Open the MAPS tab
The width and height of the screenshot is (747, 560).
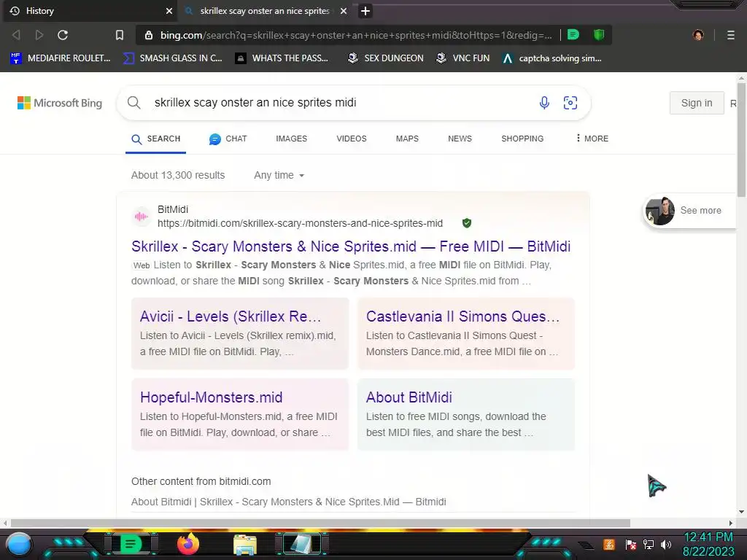407,139
